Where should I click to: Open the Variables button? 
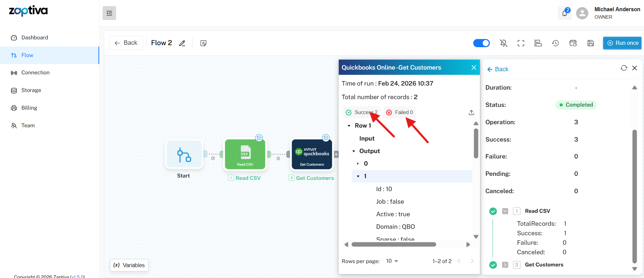129,265
